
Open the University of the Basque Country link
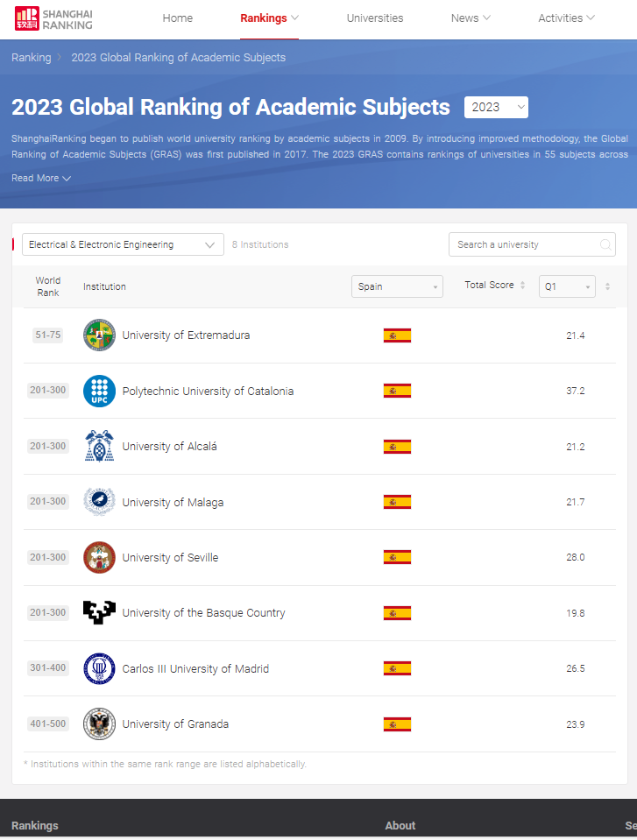pos(203,613)
